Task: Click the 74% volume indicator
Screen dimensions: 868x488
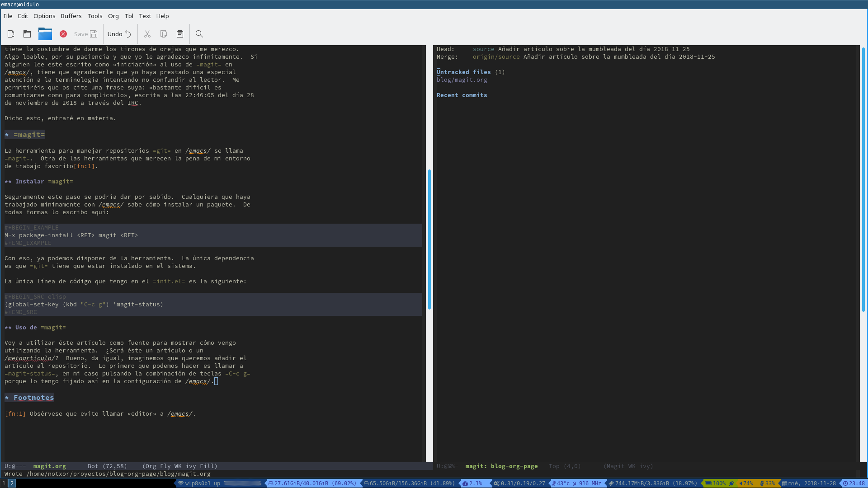Action: [746, 483]
